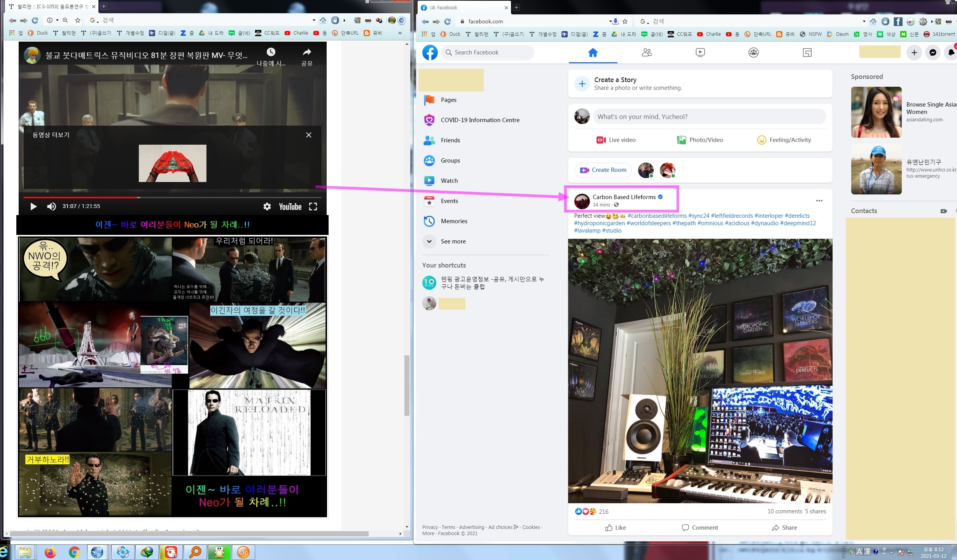Open Firefox from the taskbar
This screenshot has height=560, width=957.
click(x=51, y=552)
